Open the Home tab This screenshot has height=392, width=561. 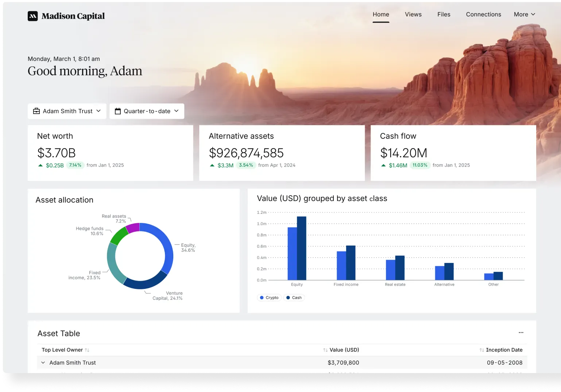pos(381,14)
